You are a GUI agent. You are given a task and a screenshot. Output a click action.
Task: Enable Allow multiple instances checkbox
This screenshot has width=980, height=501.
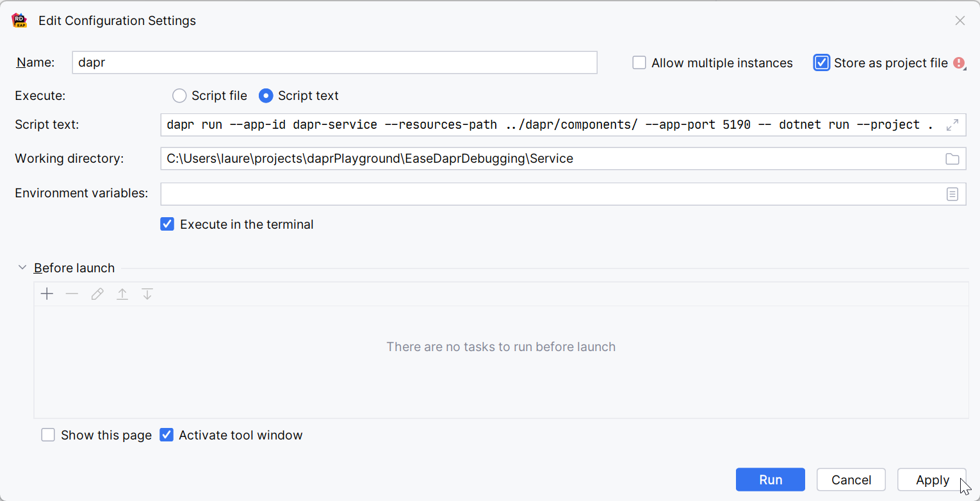click(639, 63)
